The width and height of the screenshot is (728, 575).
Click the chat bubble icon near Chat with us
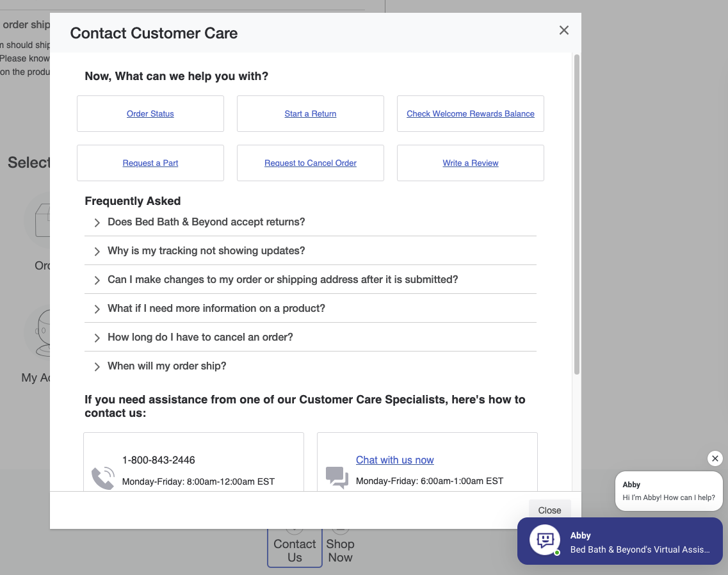(x=337, y=477)
